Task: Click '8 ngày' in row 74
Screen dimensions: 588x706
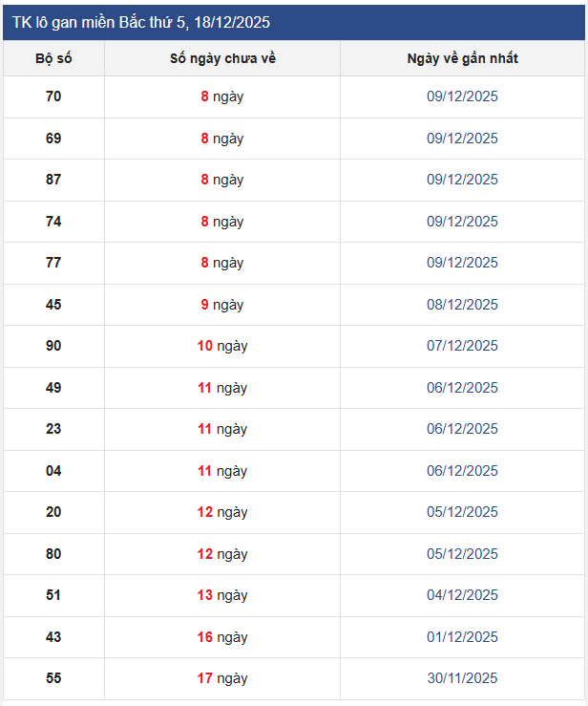Action: pyautogui.click(x=222, y=222)
